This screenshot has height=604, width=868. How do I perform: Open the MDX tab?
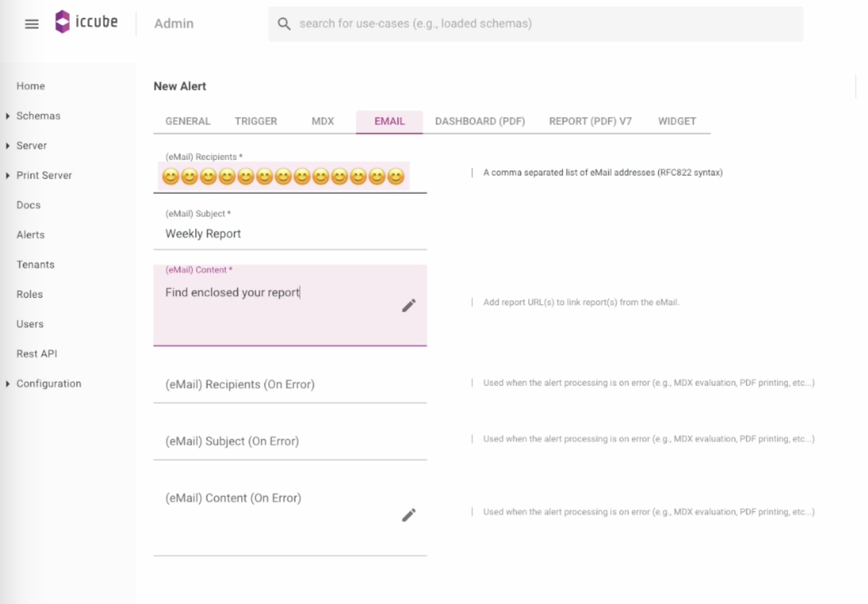[323, 121]
